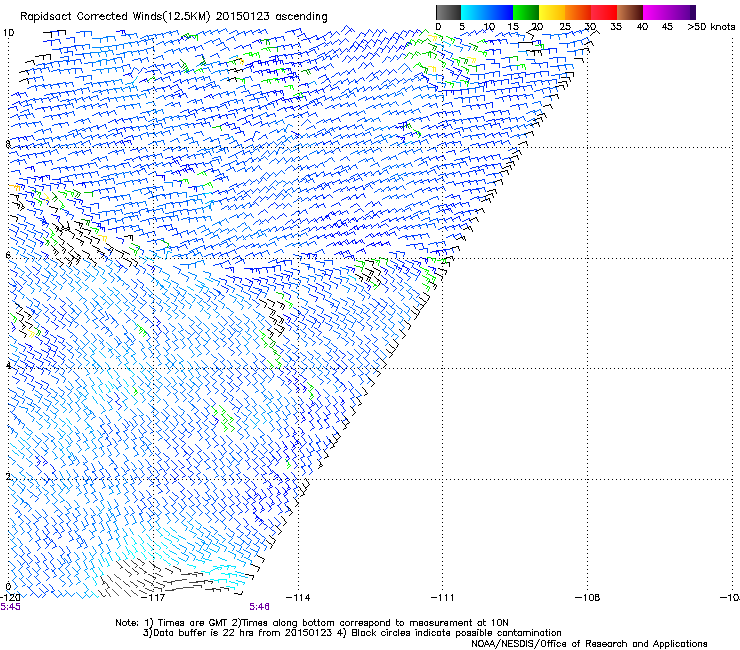Click the cyan 5-10 knots legend segment

click(474, 12)
